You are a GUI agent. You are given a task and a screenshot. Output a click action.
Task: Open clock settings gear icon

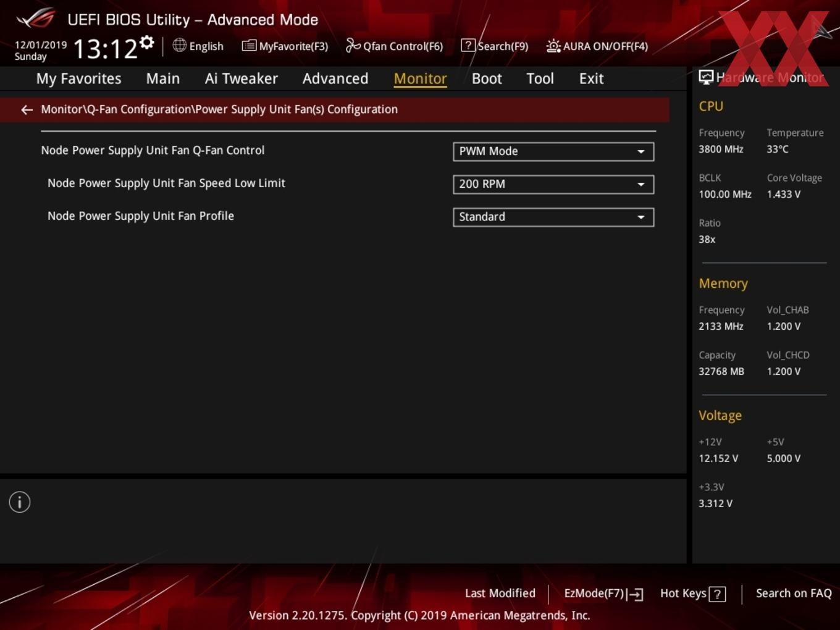pyautogui.click(x=147, y=42)
